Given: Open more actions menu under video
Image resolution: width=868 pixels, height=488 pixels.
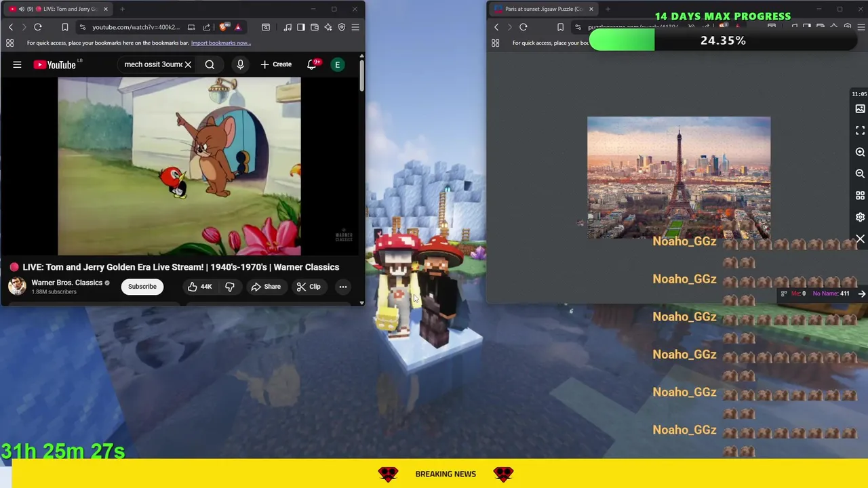Looking at the screenshot, I should [343, 287].
